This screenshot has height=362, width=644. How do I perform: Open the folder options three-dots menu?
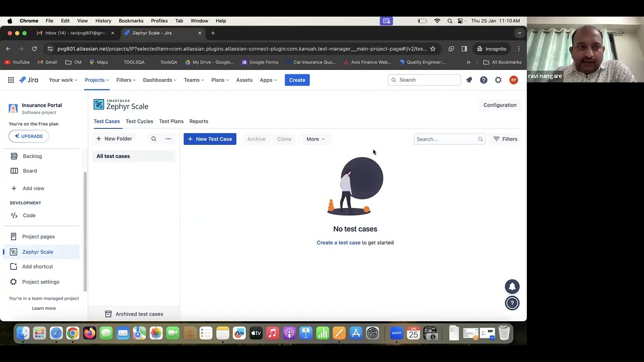pyautogui.click(x=168, y=139)
